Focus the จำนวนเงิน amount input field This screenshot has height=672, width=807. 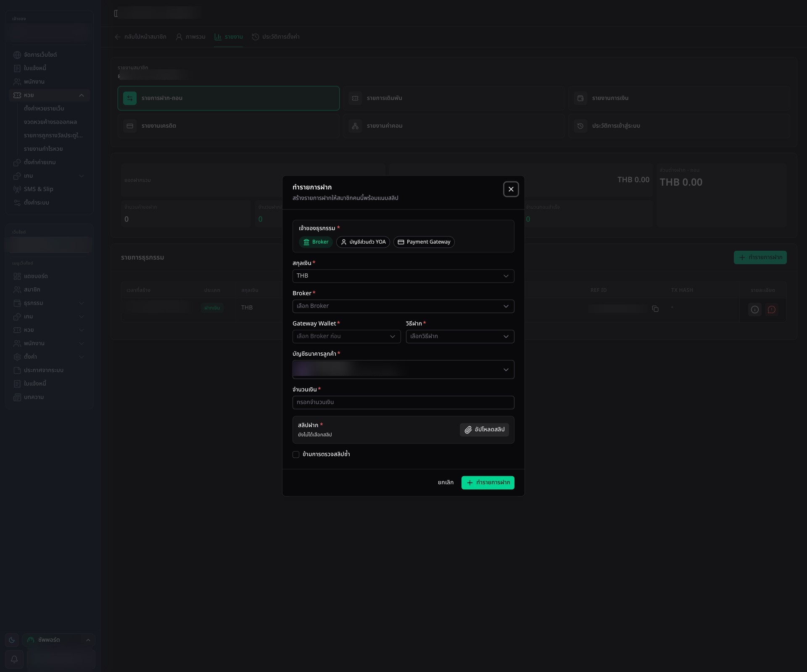(x=403, y=402)
